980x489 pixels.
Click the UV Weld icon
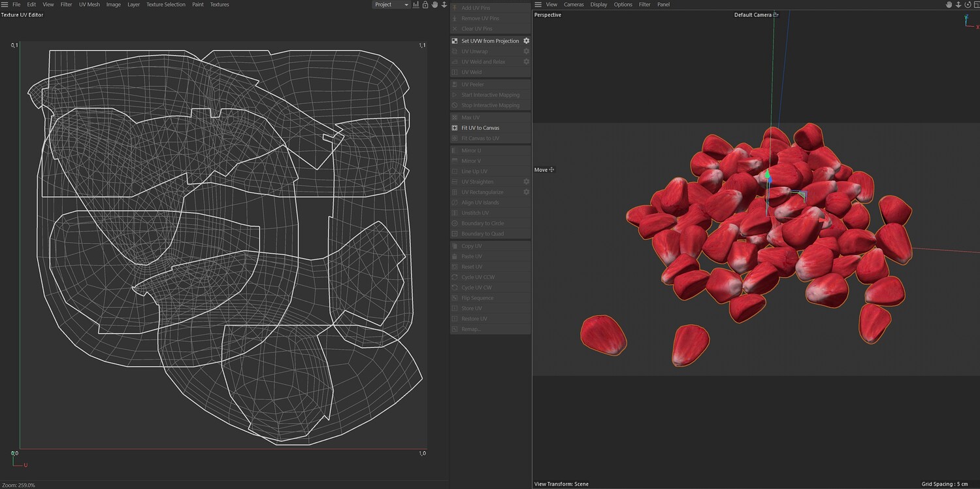click(455, 72)
